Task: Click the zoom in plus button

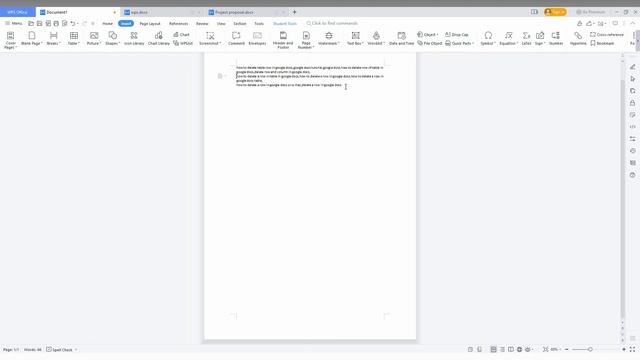Action: coord(624,349)
